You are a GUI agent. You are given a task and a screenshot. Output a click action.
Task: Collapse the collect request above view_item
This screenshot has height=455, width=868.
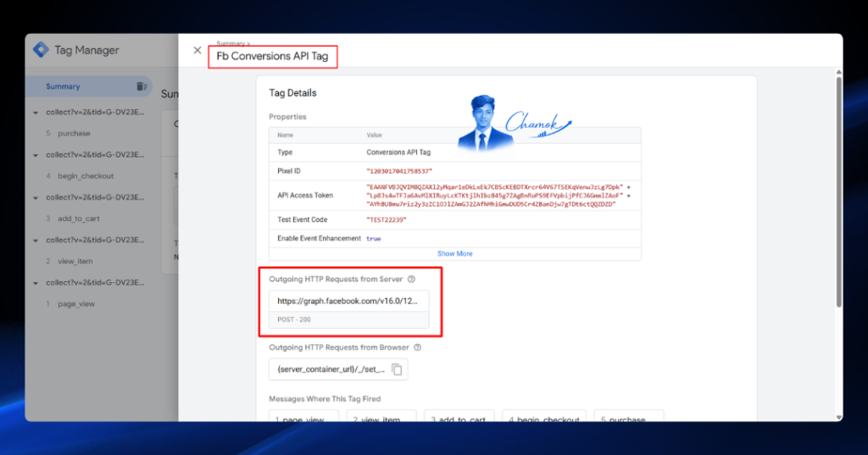(36, 241)
